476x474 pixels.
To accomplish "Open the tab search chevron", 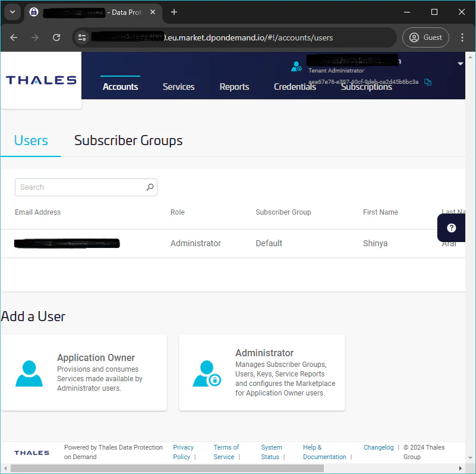I will 12,12.
